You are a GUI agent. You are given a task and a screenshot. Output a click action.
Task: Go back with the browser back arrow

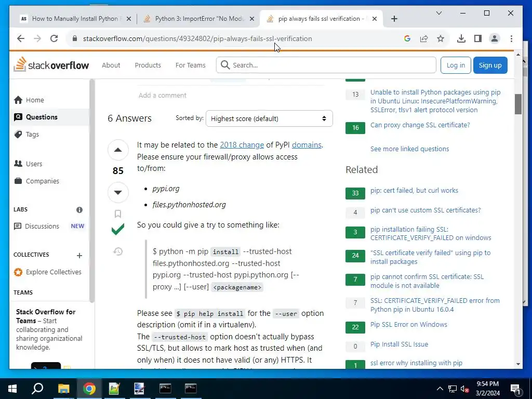21,38
